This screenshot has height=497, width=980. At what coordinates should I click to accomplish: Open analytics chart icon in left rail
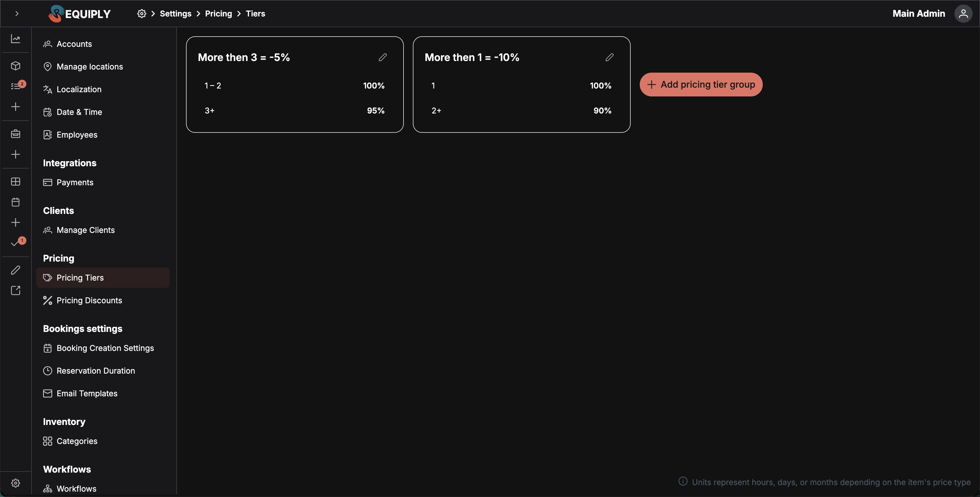tap(16, 39)
